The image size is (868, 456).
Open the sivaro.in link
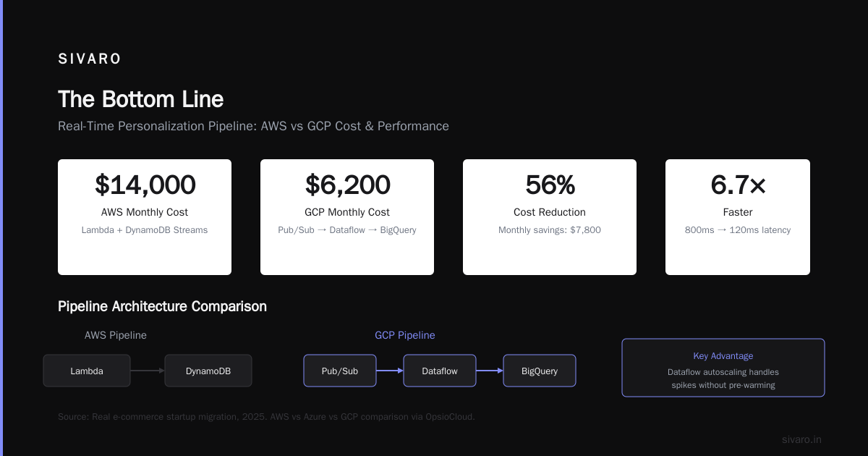(801, 439)
